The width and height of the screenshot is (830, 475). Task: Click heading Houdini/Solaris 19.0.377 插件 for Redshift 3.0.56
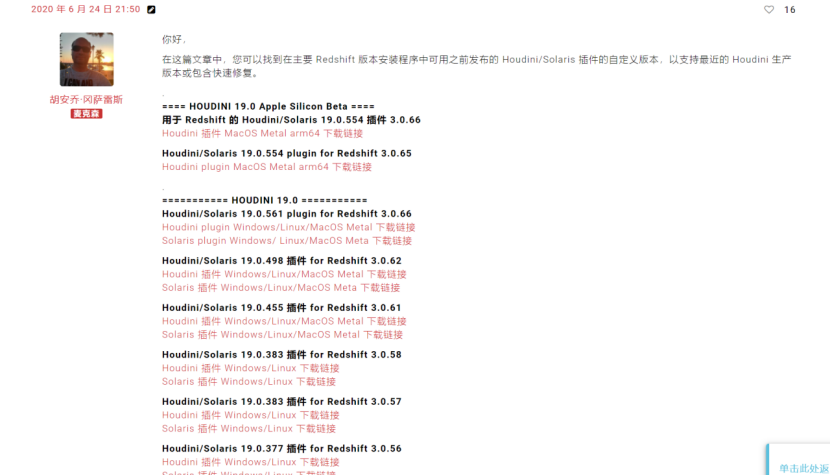click(282, 449)
